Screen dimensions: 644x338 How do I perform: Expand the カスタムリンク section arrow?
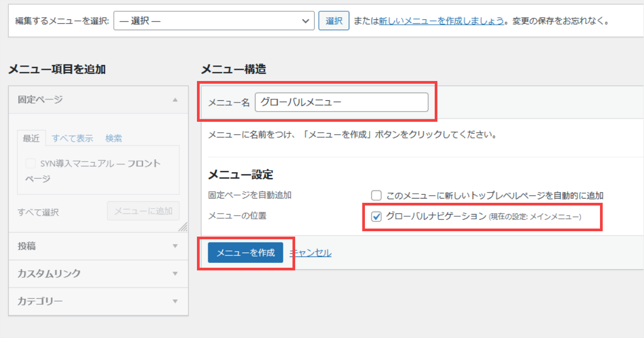pos(174,274)
